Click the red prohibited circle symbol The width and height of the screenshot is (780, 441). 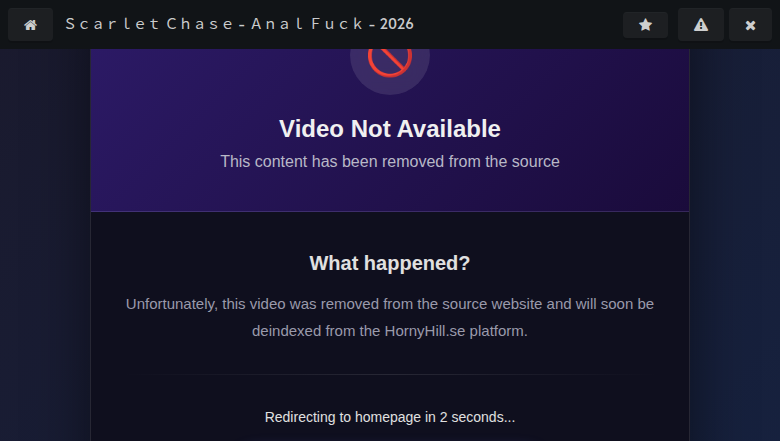390,60
